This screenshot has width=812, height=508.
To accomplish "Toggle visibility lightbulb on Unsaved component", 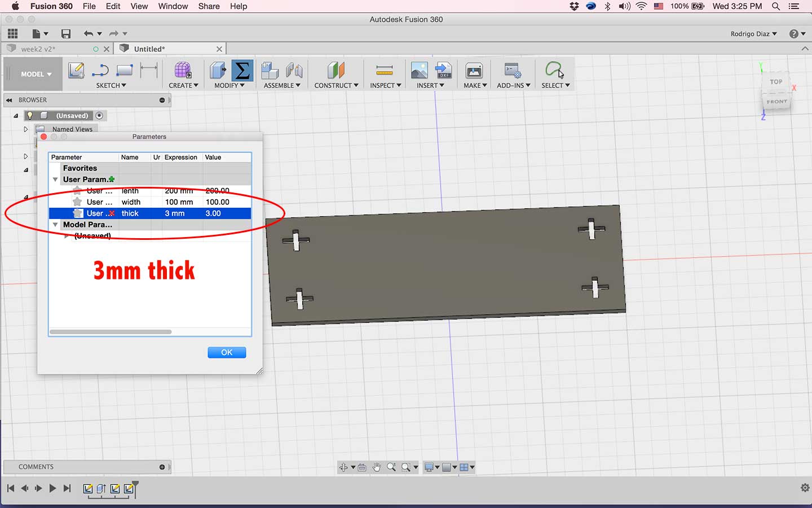I will click(30, 115).
